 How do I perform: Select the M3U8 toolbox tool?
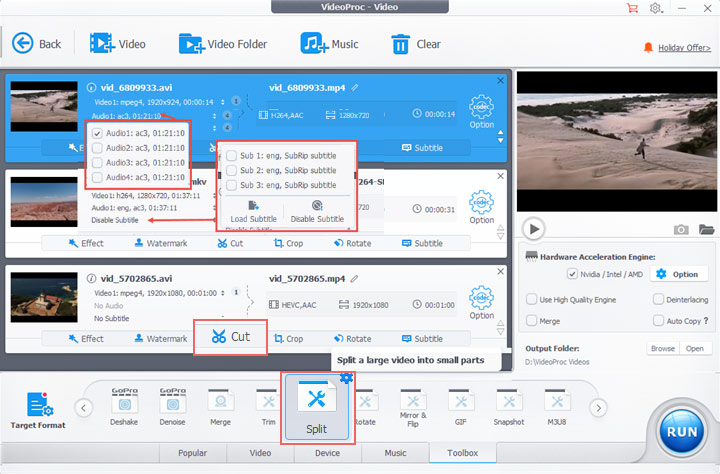[557, 407]
